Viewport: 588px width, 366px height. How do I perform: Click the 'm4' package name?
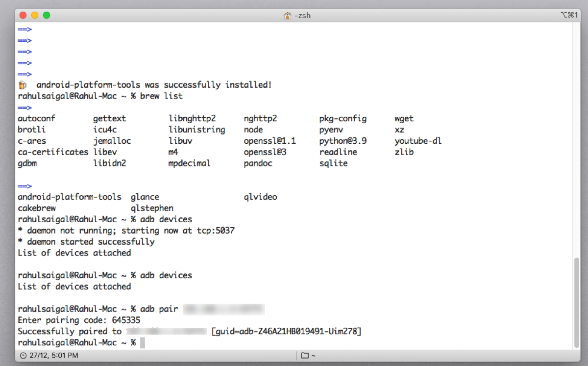pos(173,152)
